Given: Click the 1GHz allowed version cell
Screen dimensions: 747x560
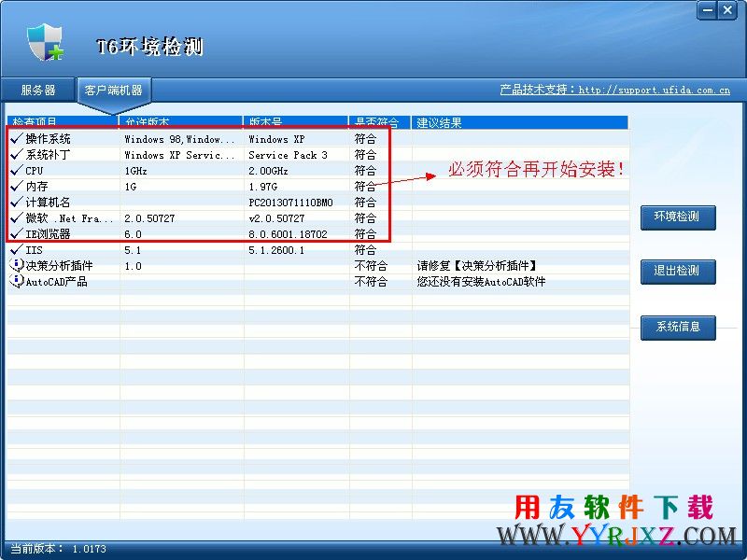Looking at the screenshot, I should pos(135,171).
